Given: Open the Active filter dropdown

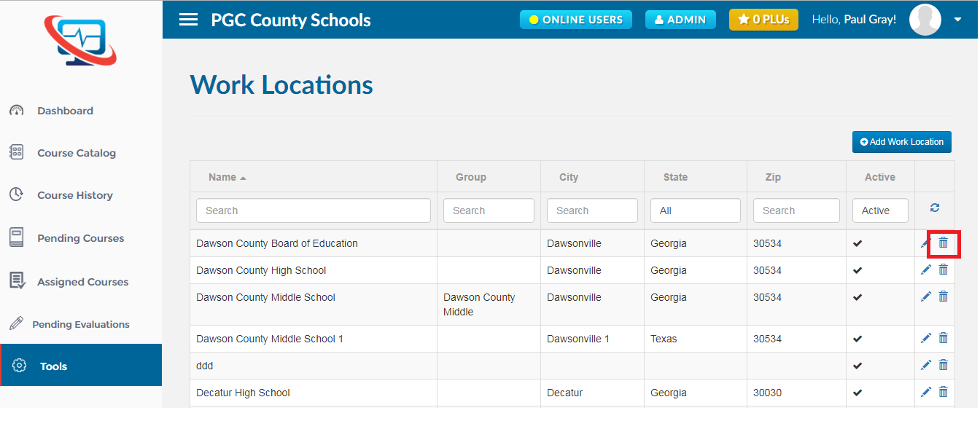Looking at the screenshot, I should (880, 210).
